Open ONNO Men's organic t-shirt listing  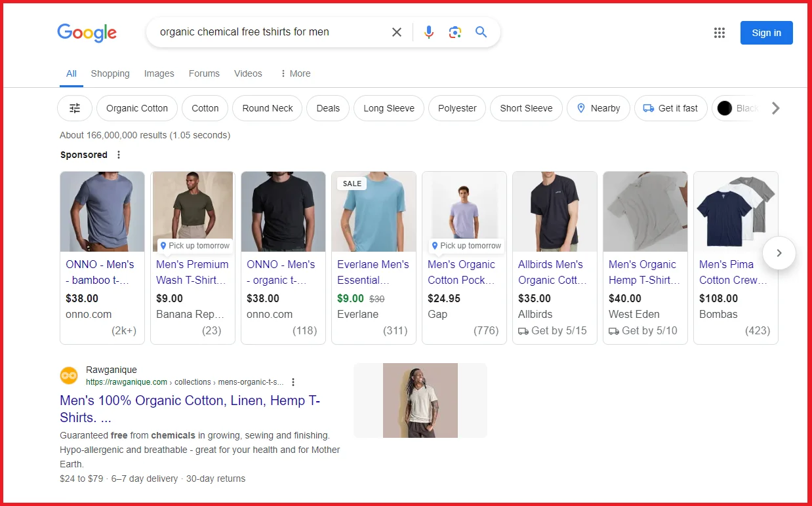(281, 272)
